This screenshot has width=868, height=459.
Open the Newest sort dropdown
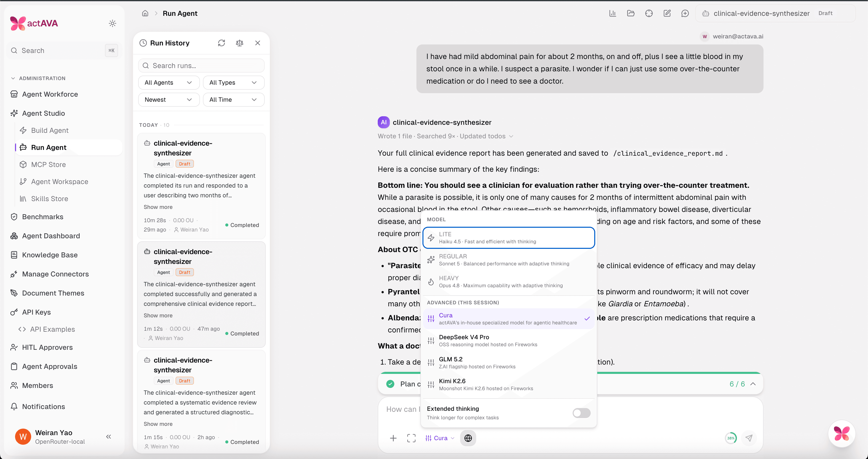[169, 100]
